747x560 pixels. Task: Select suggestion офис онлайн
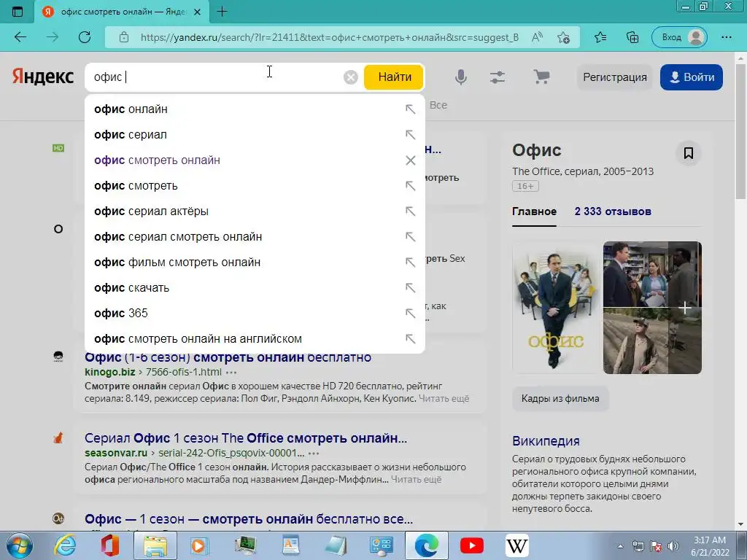click(131, 109)
